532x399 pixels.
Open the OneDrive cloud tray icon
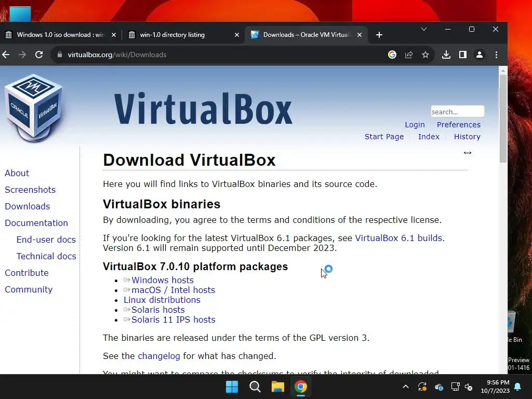[438, 387]
